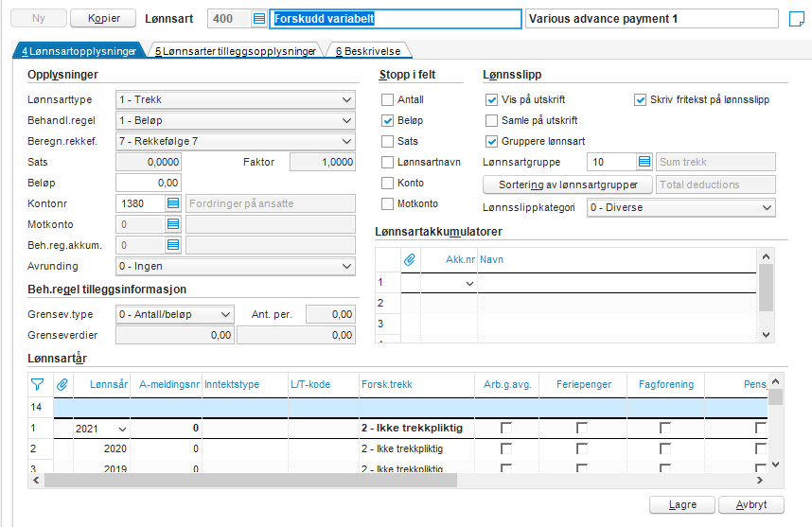The height and width of the screenshot is (527, 812).
Task: Open Kontonr lookup list icon
Action: tap(173, 203)
